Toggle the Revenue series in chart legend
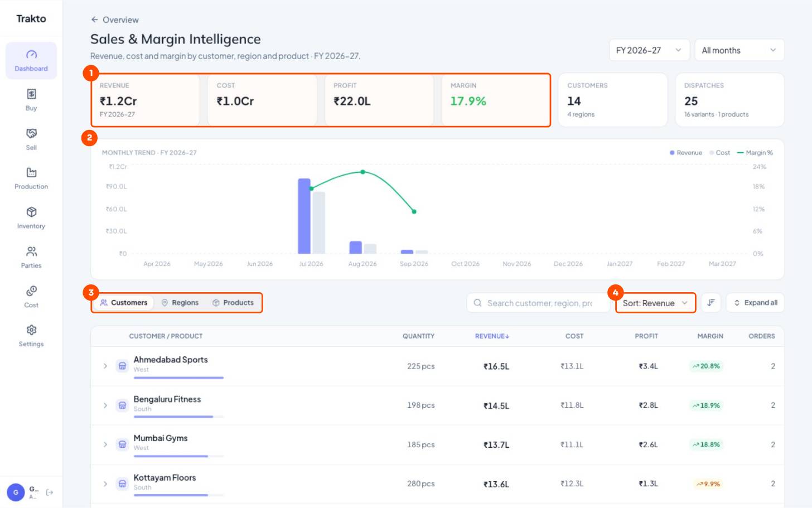The width and height of the screenshot is (812, 508). pos(685,153)
